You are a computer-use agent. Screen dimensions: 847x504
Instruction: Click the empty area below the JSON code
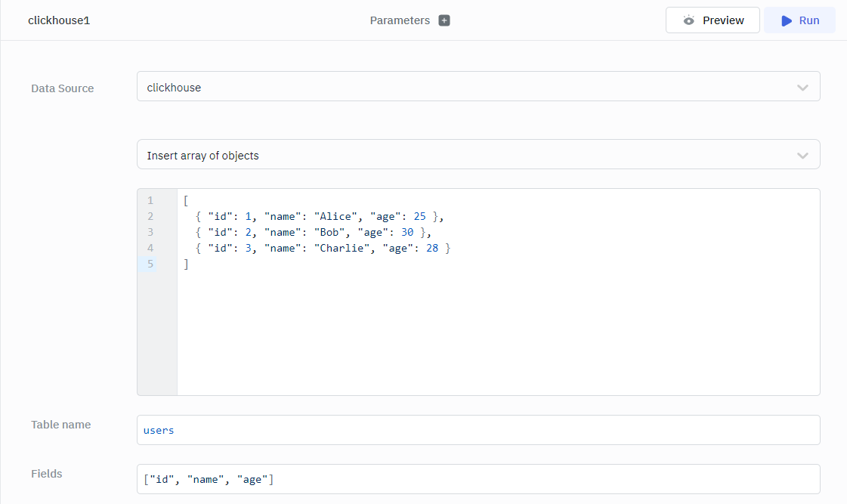[x=497, y=332]
